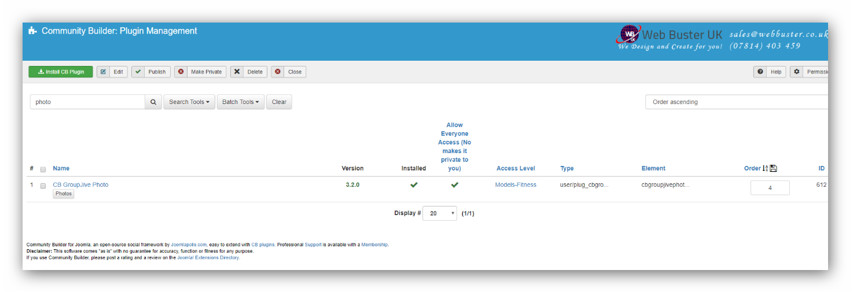Screen dimensions: 868x292
Task: Click the order input field showing 4
Action: [770, 188]
